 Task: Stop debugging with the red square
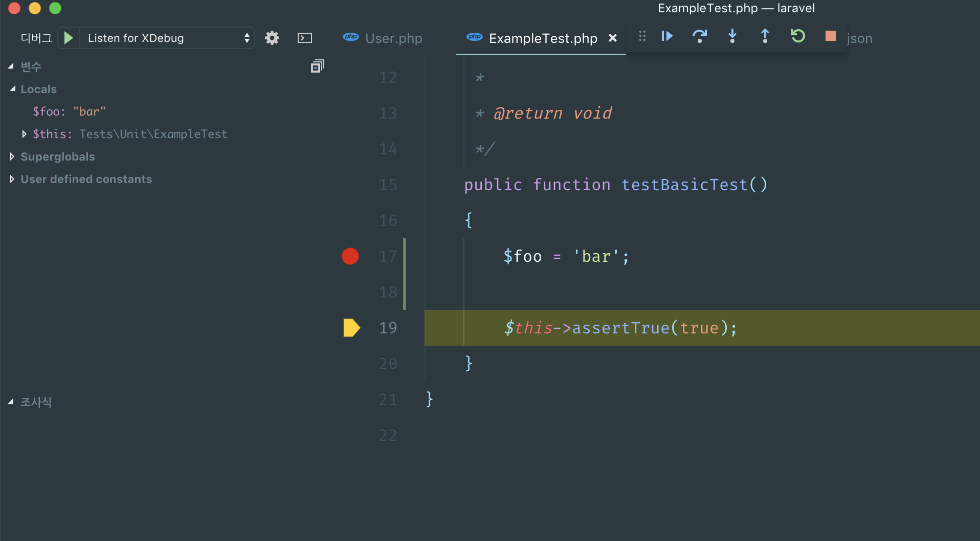pos(830,36)
